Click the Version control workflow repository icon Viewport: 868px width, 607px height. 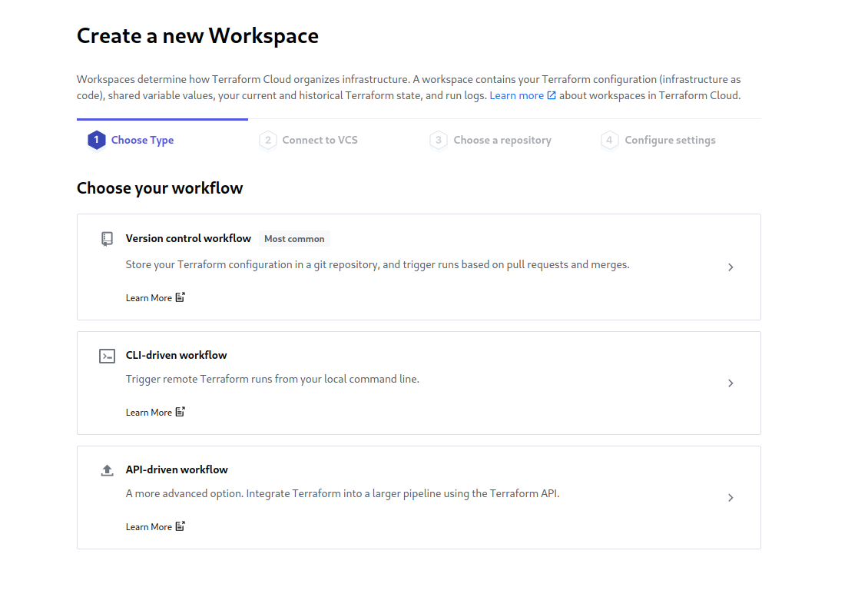click(x=108, y=239)
